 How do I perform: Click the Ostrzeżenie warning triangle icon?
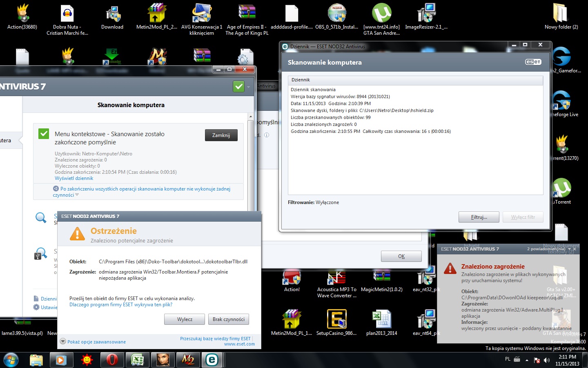(x=77, y=234)
